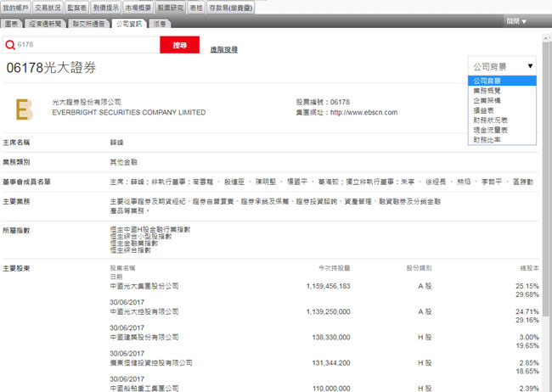This screenshot has width=552, height=392.
Task: Switch to the 交易狀況 tab
Action: (x=48, y=8)
